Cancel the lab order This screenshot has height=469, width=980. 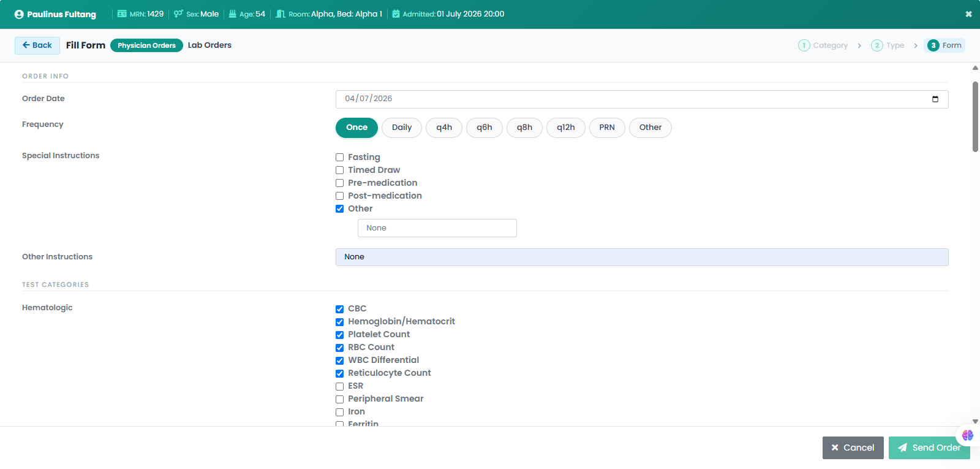point(853,448)
